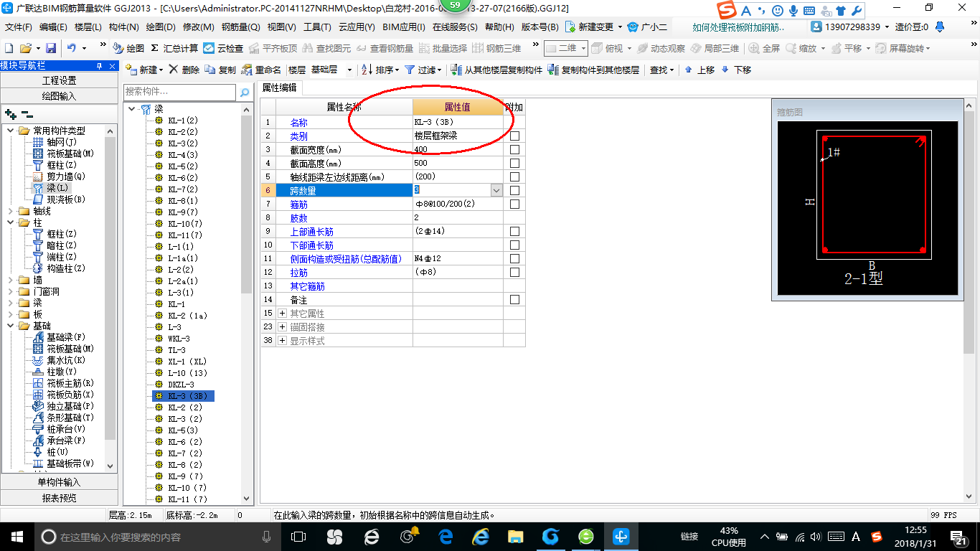Screen dimensions: 980x551
Task: Click the search magnifier icon by 搜索构件
Action: click(244, 92)
